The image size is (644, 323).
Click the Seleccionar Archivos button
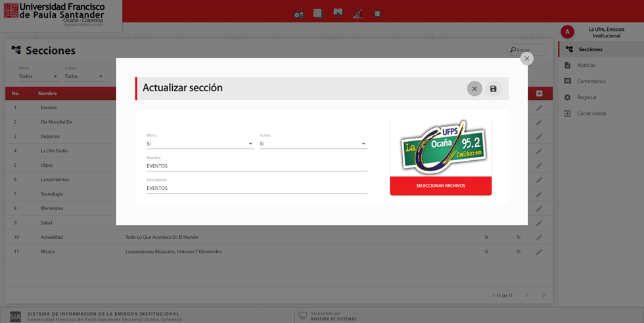pos(440,186)
